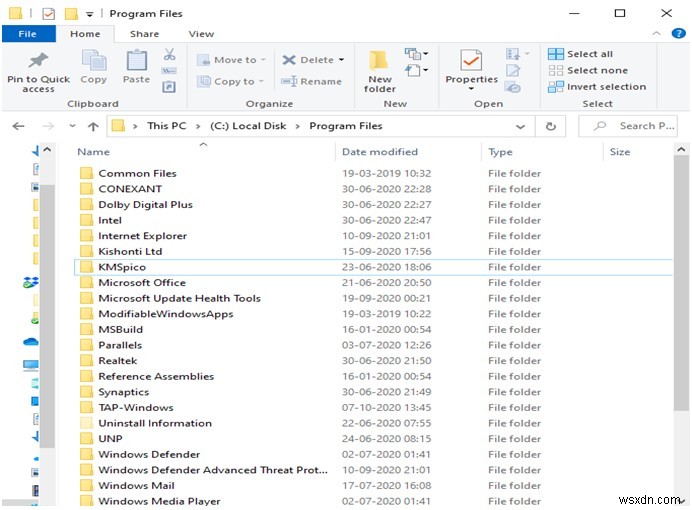
Task: Click the Delete X icon
Action: [289, 60]
